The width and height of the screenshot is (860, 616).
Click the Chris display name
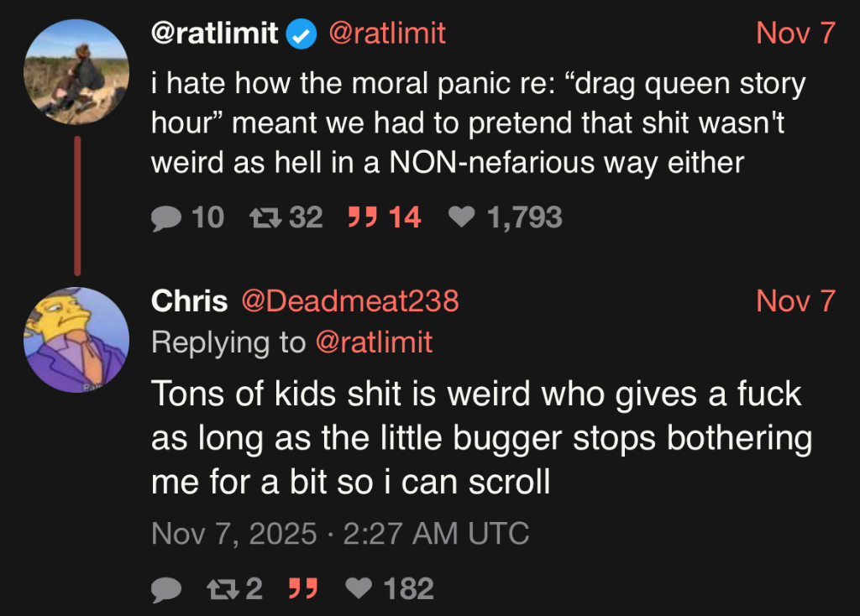[190, 301]
